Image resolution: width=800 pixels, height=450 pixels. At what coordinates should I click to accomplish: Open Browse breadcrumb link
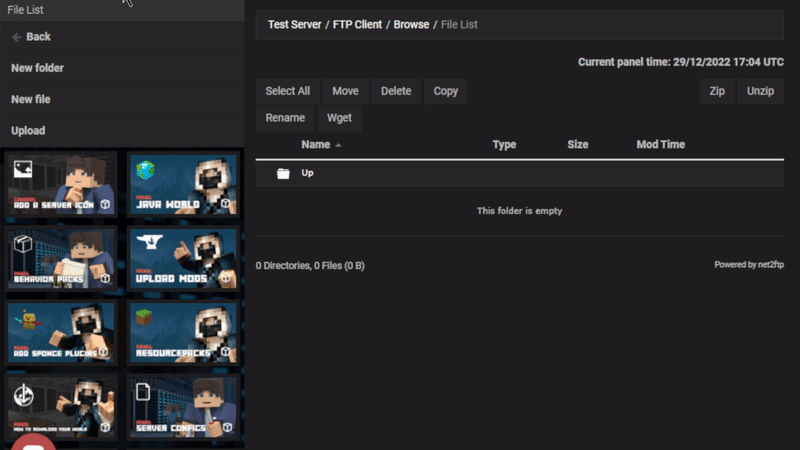click(411, 24)
